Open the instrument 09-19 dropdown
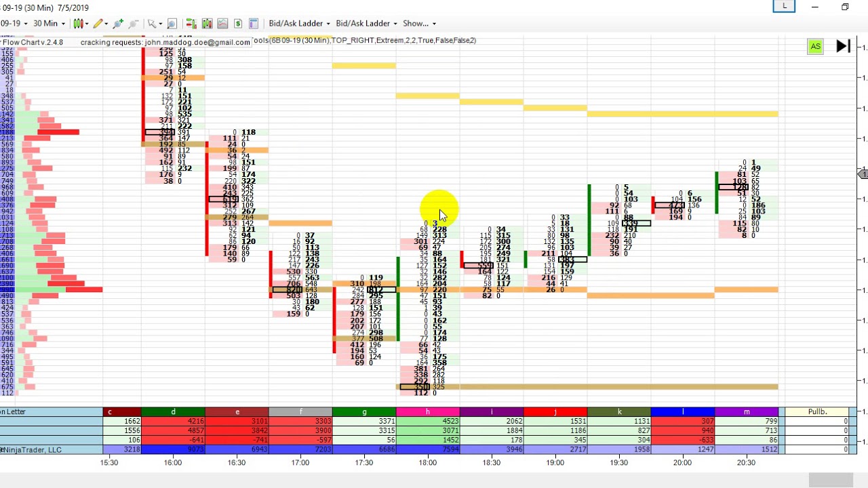This screenshot has height=488, width=868. tap(14, 23)
